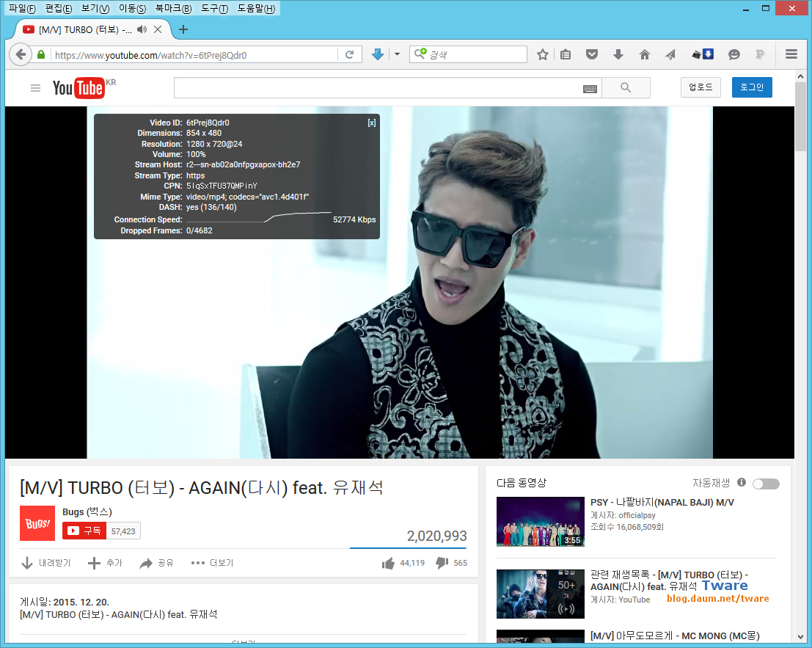The height and width of the screenshot is (648, 812).
Task: Like the video with thumbs-up icon
Action: pos(388,563)
